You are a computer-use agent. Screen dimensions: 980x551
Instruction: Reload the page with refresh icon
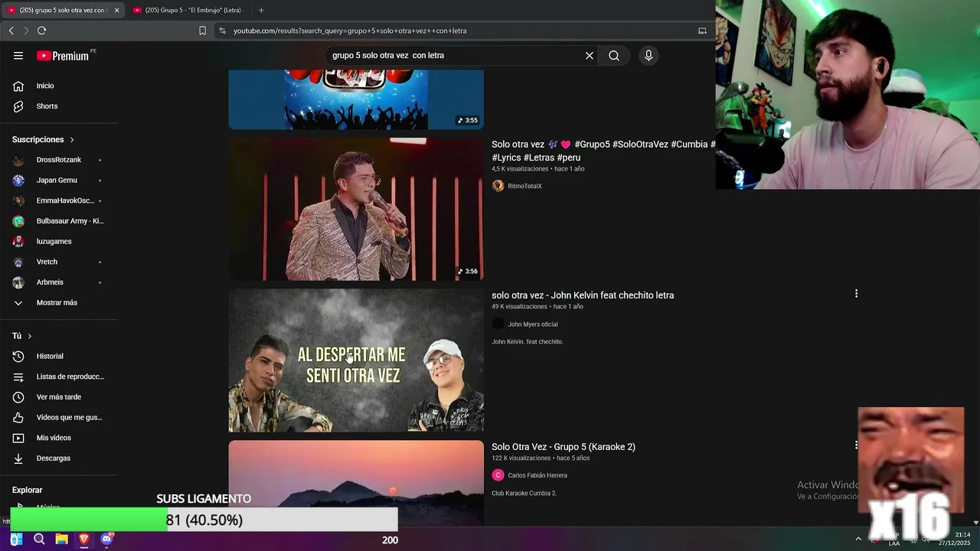point(41,31)
